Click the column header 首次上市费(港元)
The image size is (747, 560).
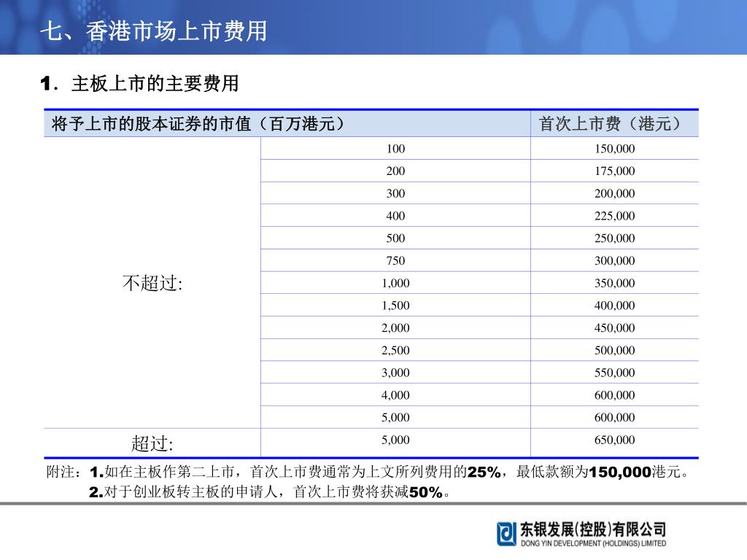pos(610,124)
